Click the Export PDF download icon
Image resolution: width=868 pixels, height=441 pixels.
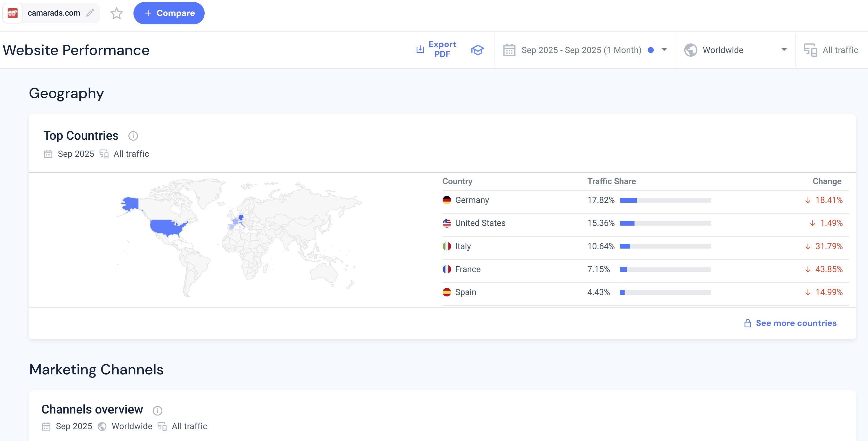click(420, 50)
